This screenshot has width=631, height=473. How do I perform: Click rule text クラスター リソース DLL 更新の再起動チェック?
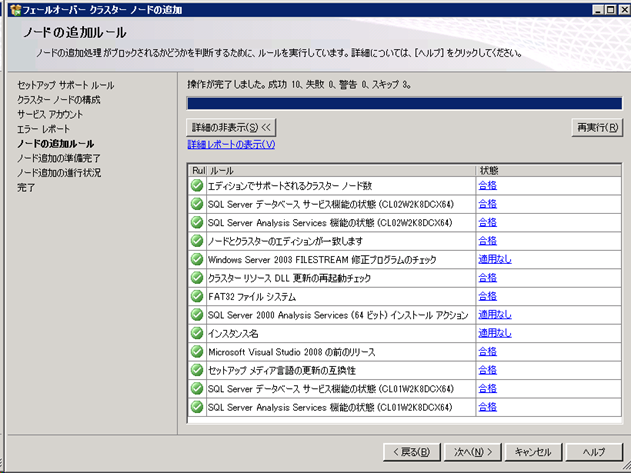click(289, 279)
